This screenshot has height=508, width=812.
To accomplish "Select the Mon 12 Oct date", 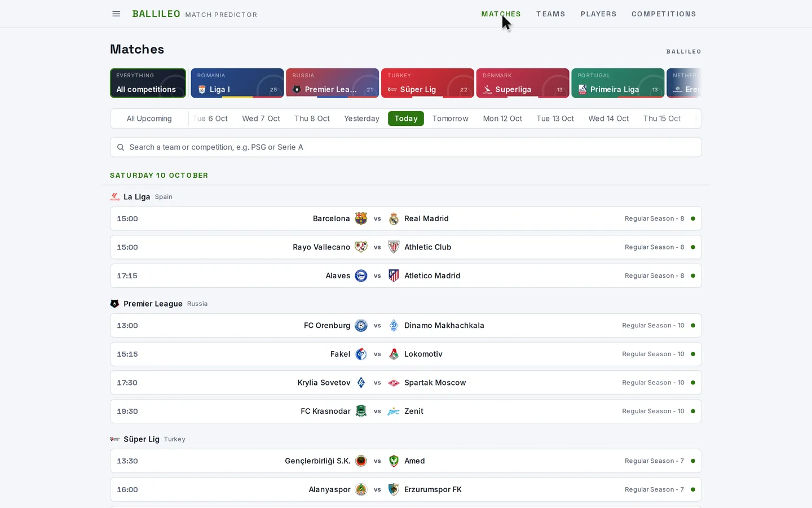I will click(502, 119).
